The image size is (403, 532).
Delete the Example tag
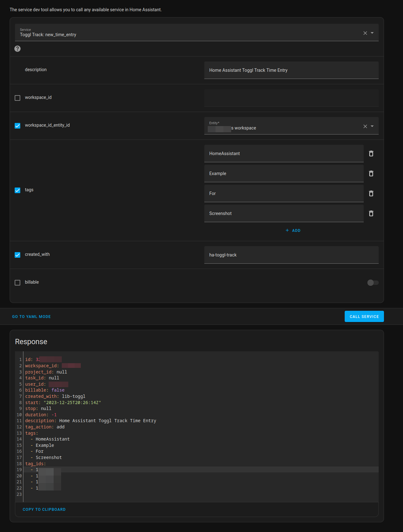click(371, 173)
